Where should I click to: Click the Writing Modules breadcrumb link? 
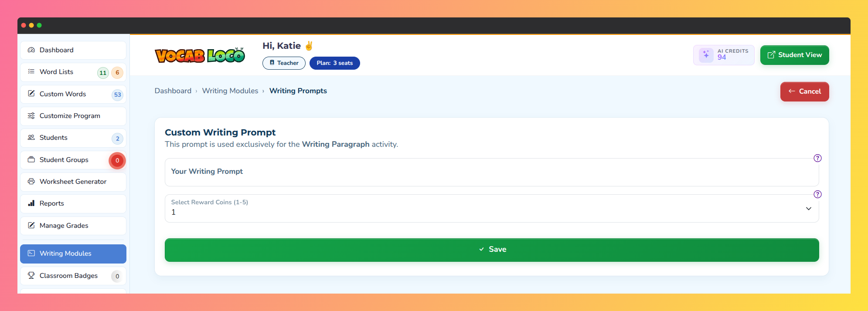tap(230, 91)
